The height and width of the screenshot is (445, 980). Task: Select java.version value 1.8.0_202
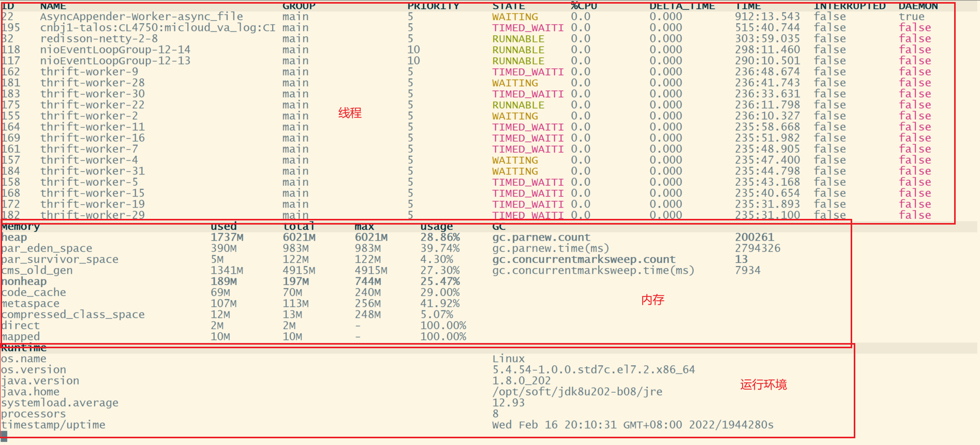(522, 381)
